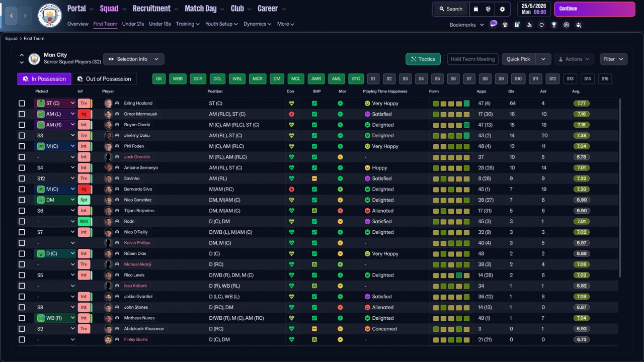Click Tijjani Reijnders' red morale icon
This screenshot has width=644, height=362.
(340, 211)
